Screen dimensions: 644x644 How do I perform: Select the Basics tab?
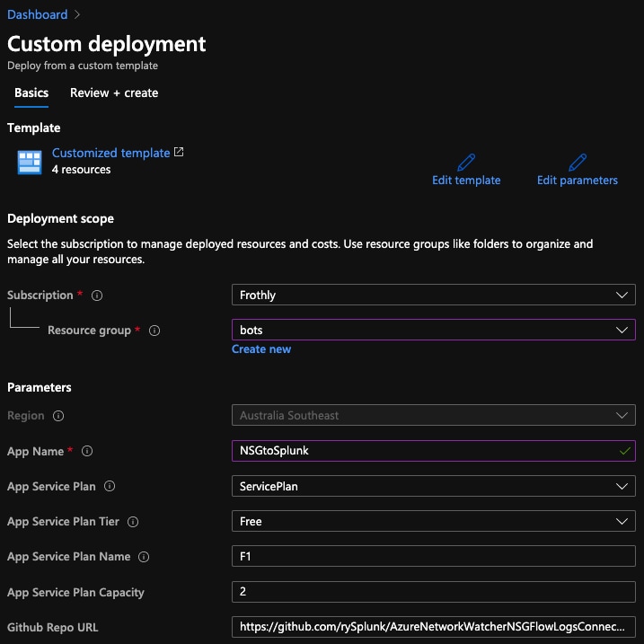click(x=31, y=93)
